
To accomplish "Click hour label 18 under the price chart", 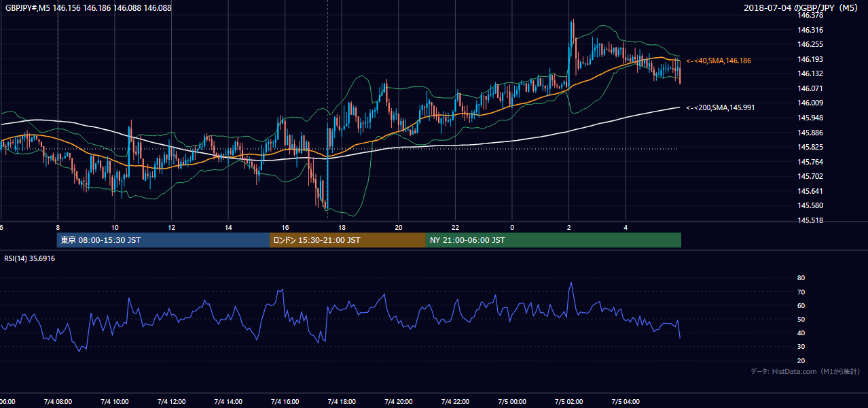I will [342, 228].
